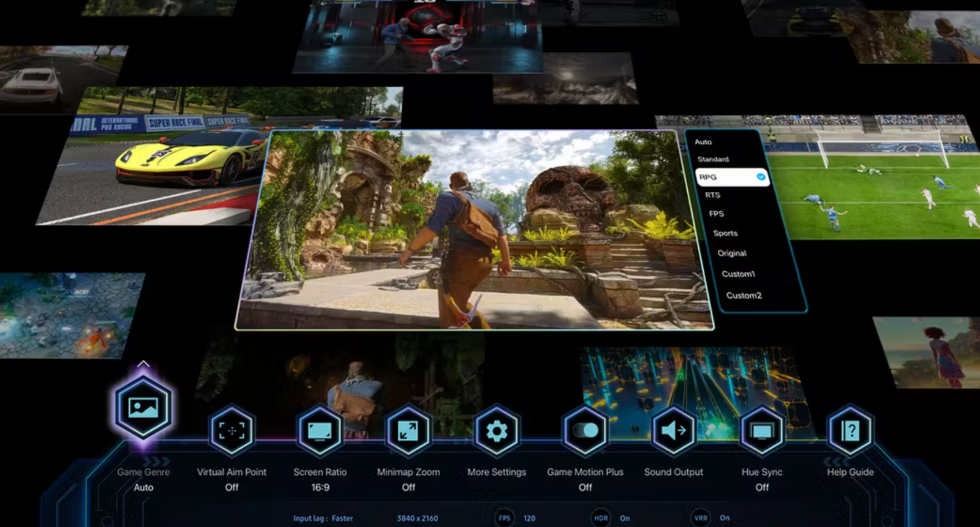Click the Screen Ratio monitor icon
This screenshot has width=980, height=527.
[x=320, y=431]
